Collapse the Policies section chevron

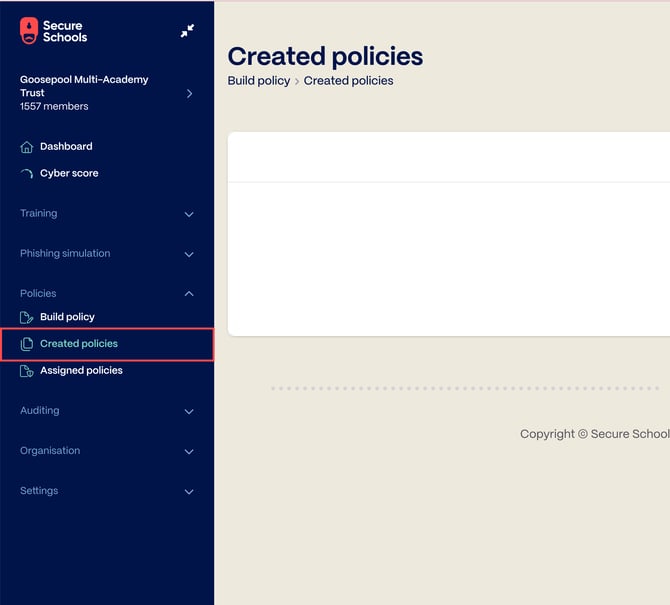tap(189, 294)
